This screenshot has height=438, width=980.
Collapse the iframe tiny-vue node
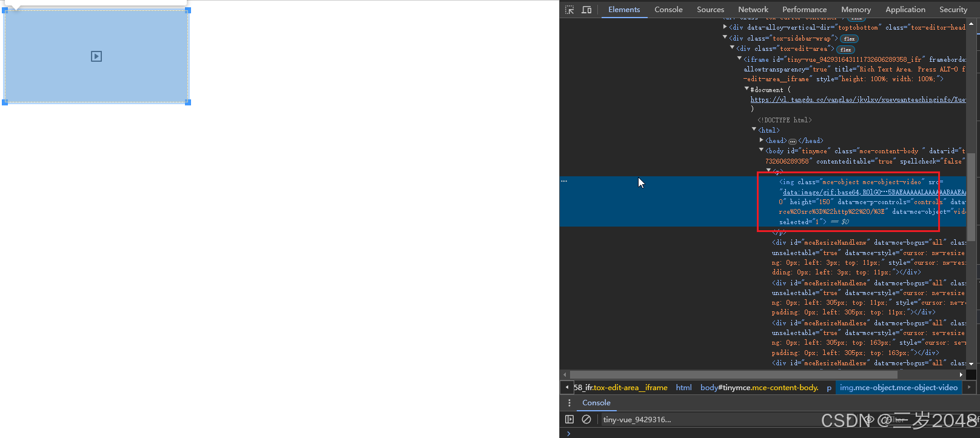pyautogui.click(x=739, y=59)
